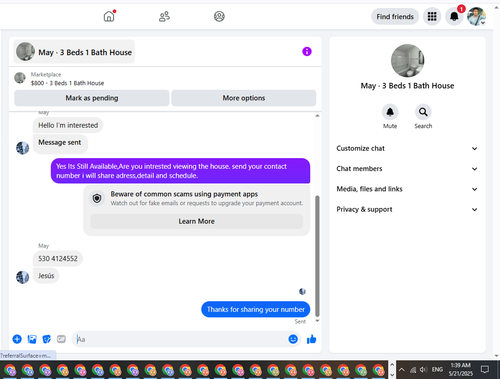Click the taskbar volume speaker icon
Image resolution: width=500 pixels, height=379 pixels.
[x=423, y=369]
